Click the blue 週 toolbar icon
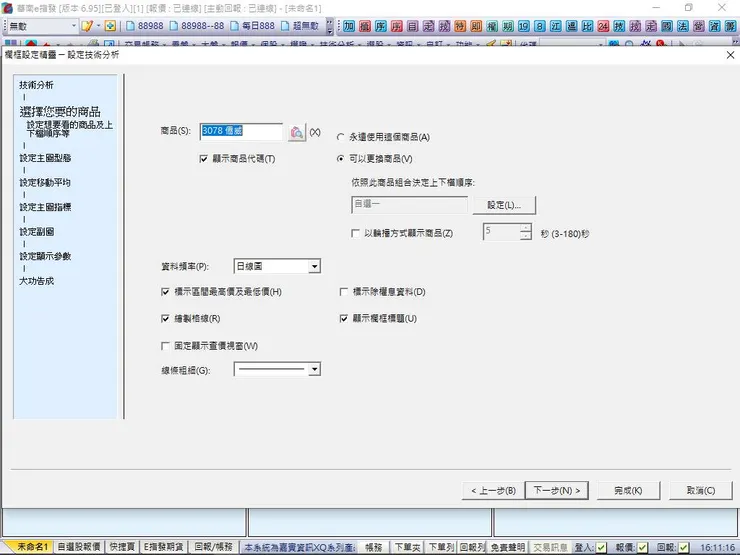This screenshot has height=555, width=740. tap(572, 26)
